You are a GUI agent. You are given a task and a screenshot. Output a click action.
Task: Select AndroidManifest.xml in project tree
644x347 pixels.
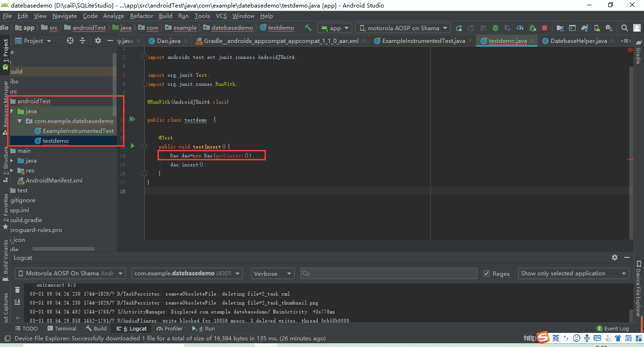(x=54, y=181)
